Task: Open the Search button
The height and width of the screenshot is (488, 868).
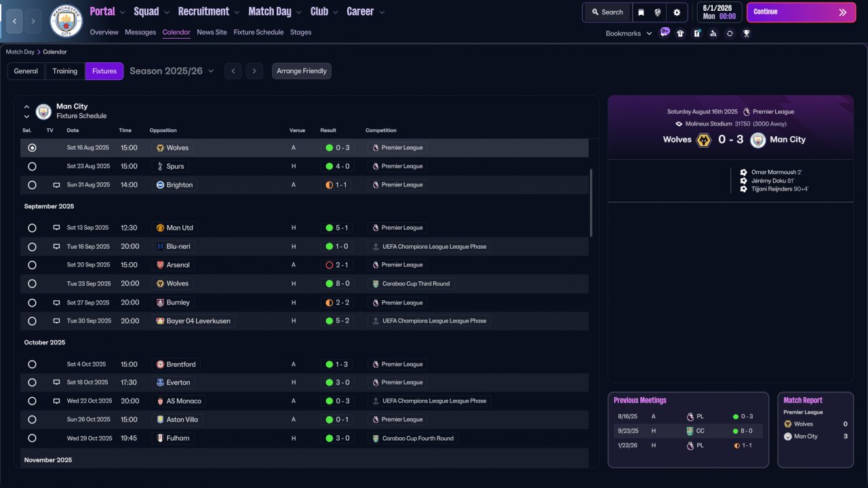Action: [x=607, y=12]
